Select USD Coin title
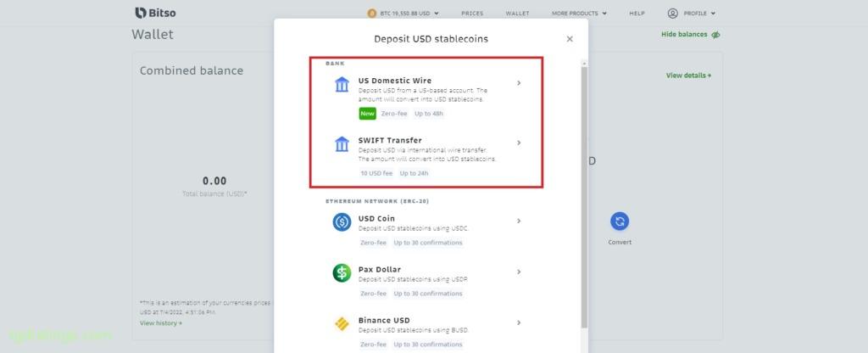Screen dimensions: 868x353 pyautogui.click(x=376, y=218)
